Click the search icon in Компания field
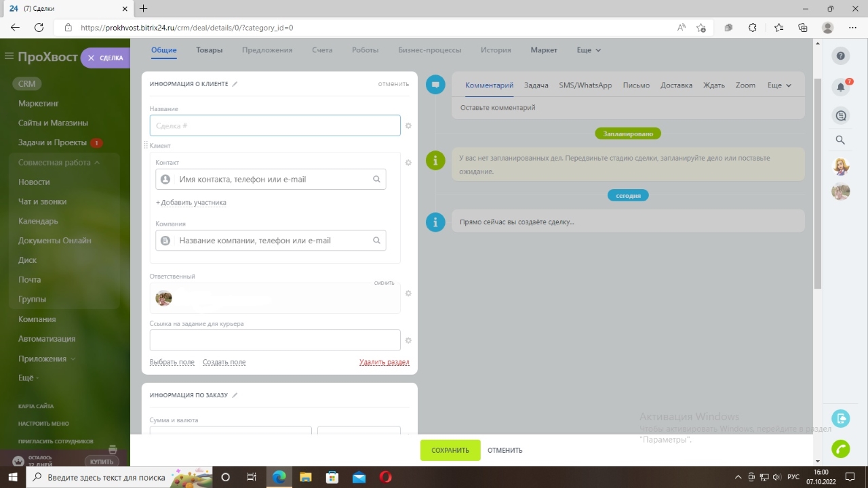The height and width of the screenshot is (488, 868). pyautogui.click(x=376, y=241)
